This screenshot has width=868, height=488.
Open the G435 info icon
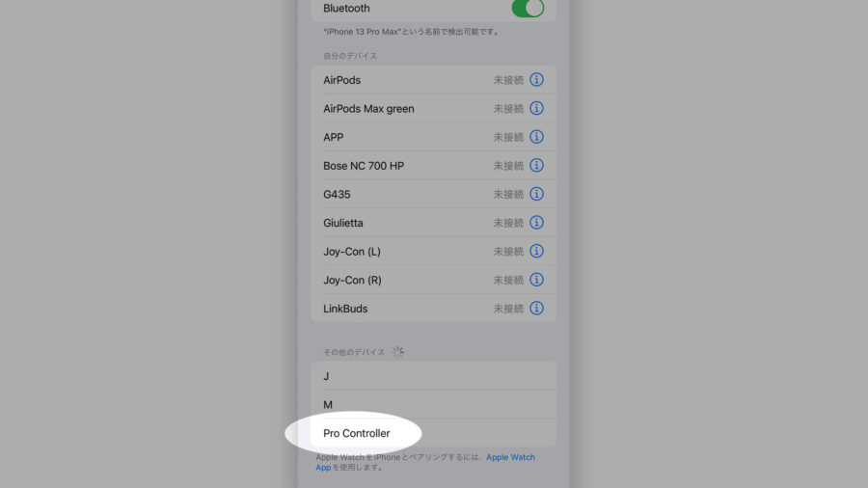click(x=536, y=194)
